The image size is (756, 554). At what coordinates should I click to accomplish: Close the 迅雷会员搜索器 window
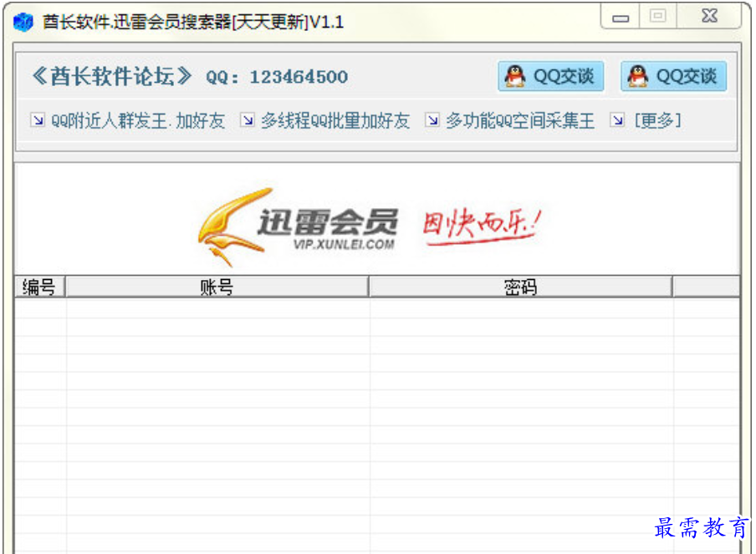[x=709, y=17]
